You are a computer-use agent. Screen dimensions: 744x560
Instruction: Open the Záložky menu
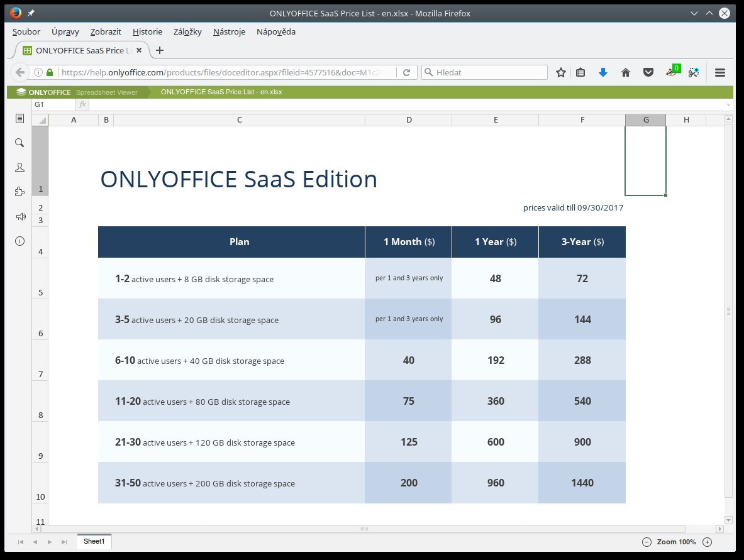[187, 32]
